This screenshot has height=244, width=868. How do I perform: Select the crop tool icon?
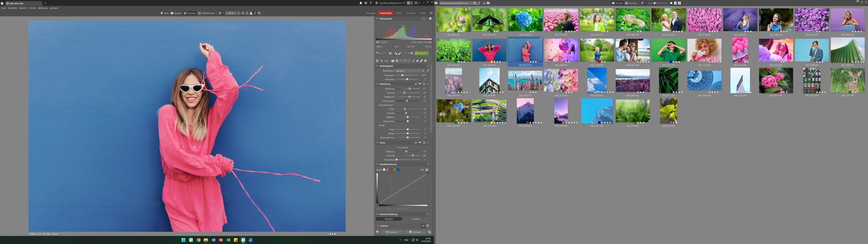(x=397, y=61)
